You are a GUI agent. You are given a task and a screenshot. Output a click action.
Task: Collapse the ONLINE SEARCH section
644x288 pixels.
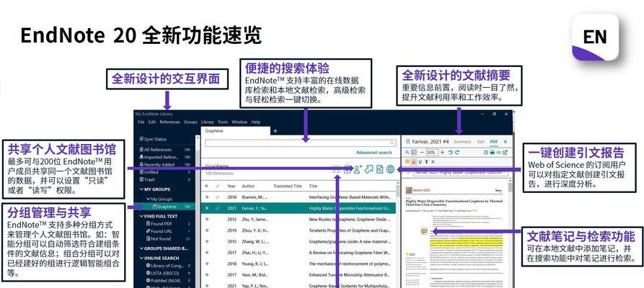[x=141, y=258]
